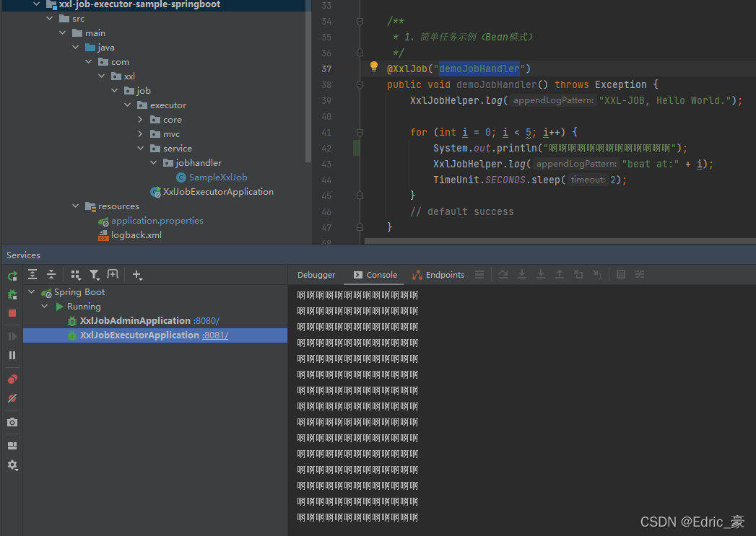The image size is (756, 536).
Task: Collapse the src folder
Action: click(50, 18)
